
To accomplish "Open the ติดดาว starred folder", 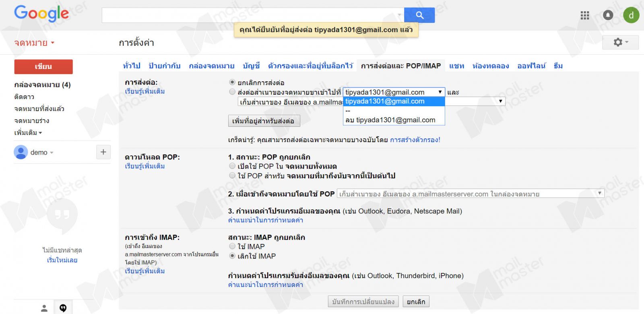I will point(24,97).
